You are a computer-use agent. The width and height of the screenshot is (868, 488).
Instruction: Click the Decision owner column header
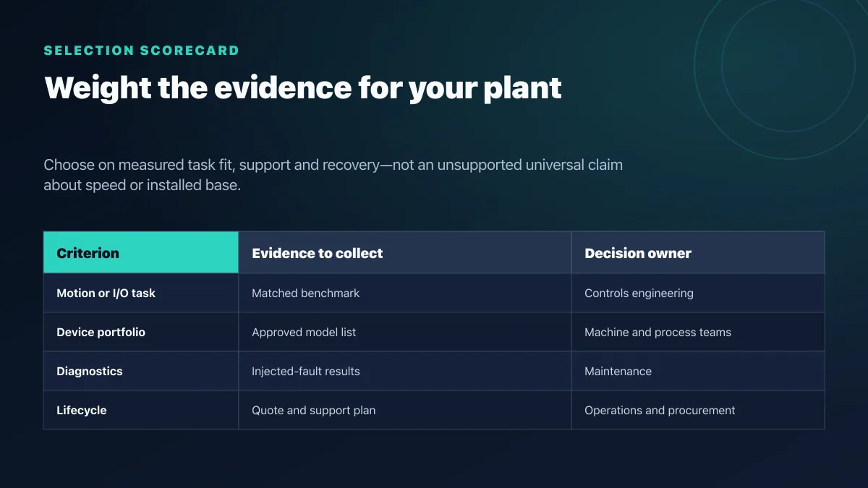coord(698,252)
